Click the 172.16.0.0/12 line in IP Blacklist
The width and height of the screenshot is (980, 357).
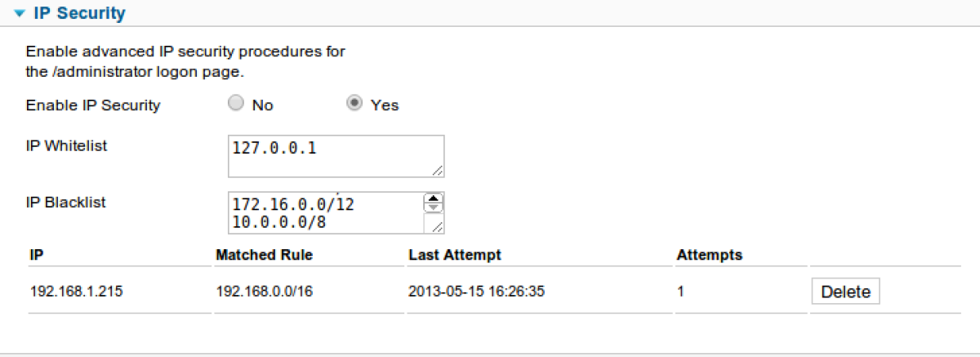(x=294, y=203)
